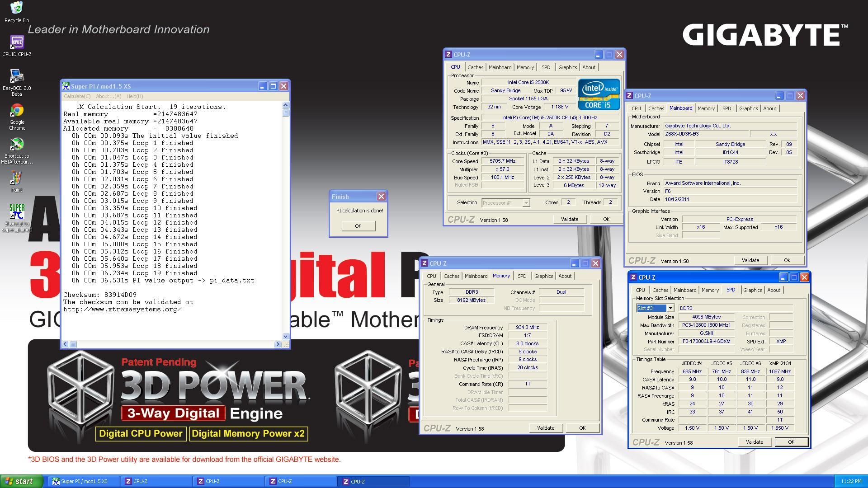Open super_pi_mod desktop shortcut

[17, 218]
